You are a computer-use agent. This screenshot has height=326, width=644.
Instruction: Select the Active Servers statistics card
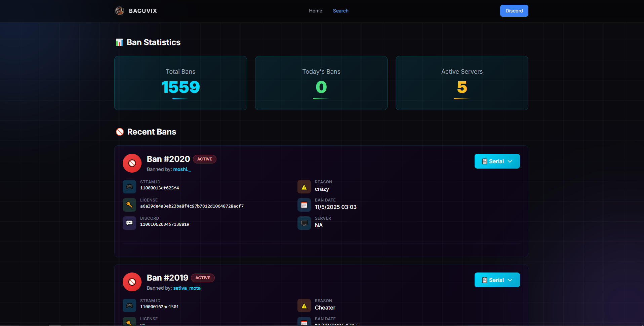coord(462,83)
